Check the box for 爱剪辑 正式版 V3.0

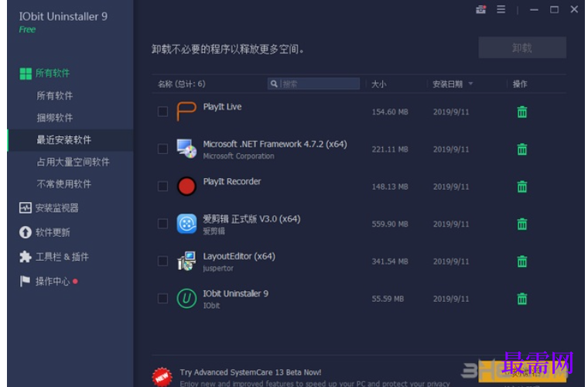162,224
